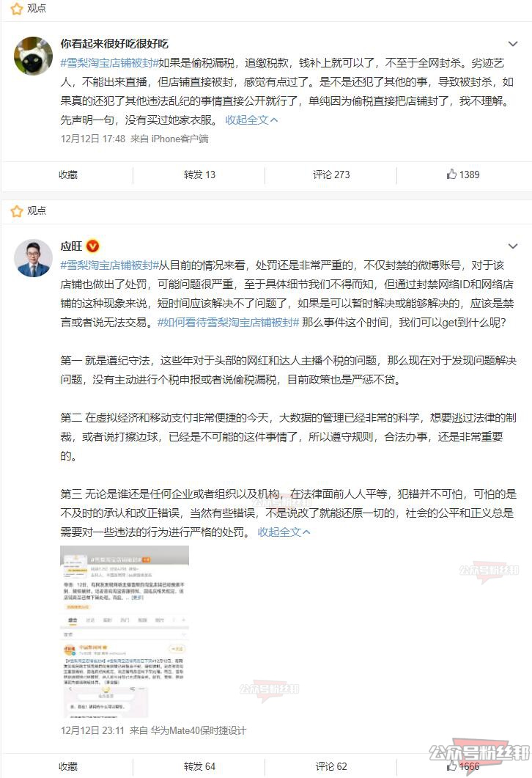Open 评论 273 on the first post
The height and width of the screenshot is (778, 532).
coord(331,175)
